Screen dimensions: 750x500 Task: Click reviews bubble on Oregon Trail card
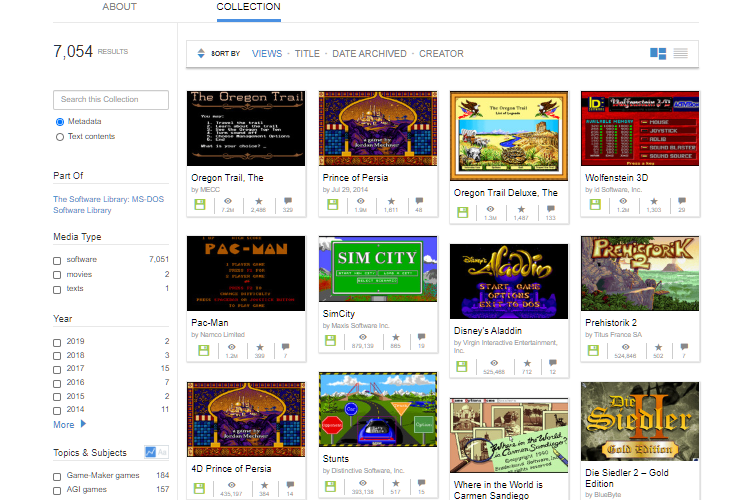(x=287, y=201)
